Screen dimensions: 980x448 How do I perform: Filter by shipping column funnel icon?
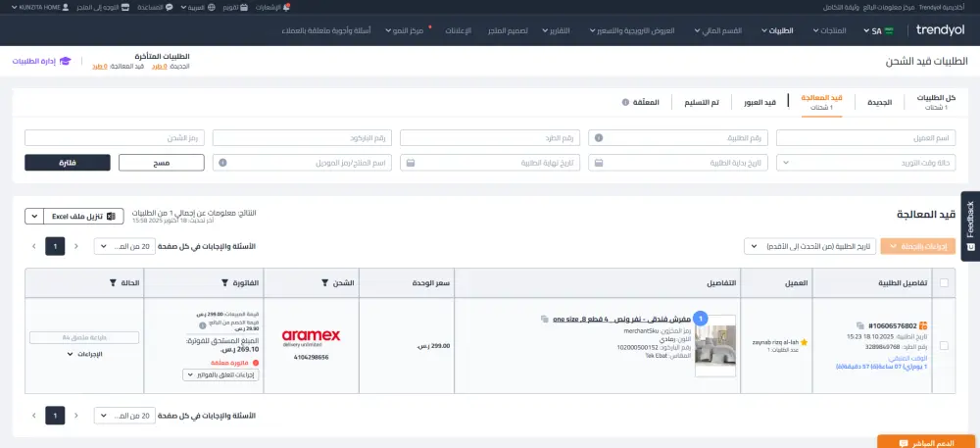click(x=324, y=283)
